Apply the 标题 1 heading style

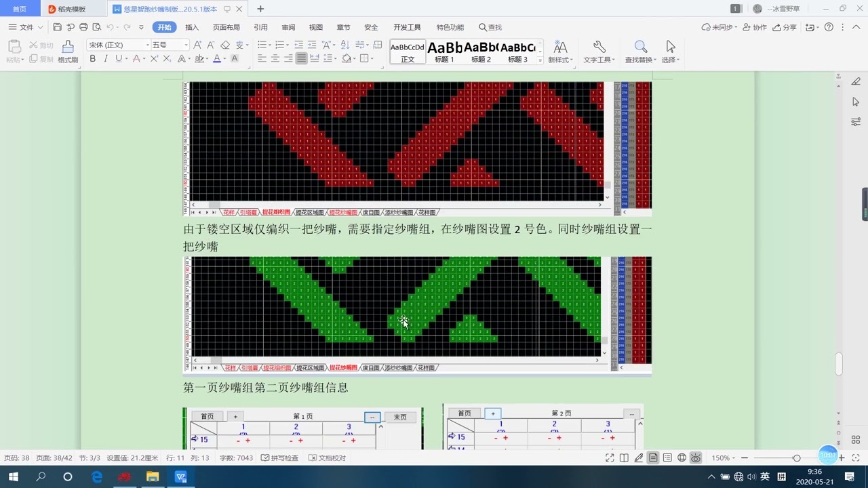(444, 51)
